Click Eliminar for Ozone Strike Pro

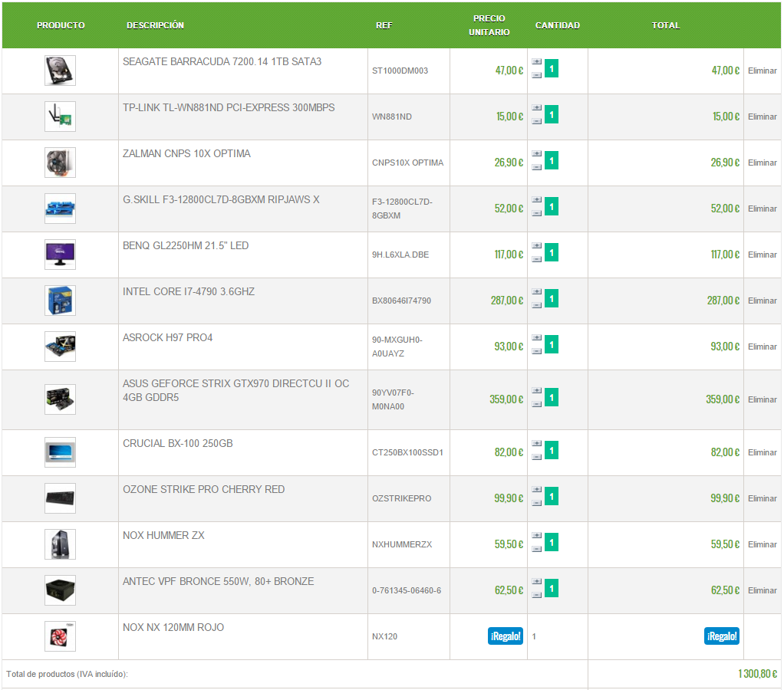tap(762, 498)
